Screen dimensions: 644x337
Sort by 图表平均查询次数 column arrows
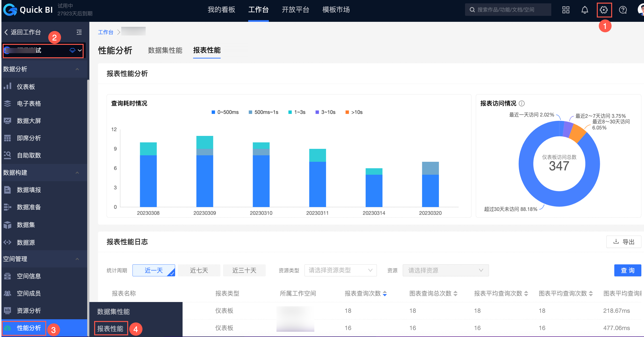click(591, 293)
